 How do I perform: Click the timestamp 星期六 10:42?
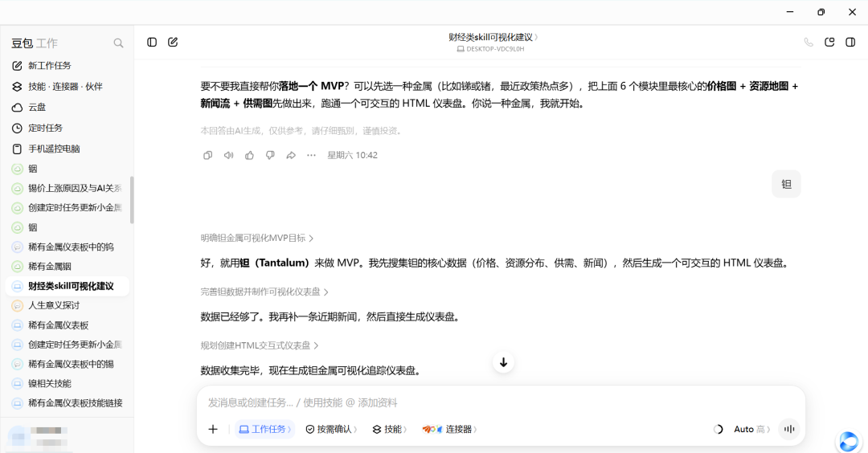click(x=352, y=156)
